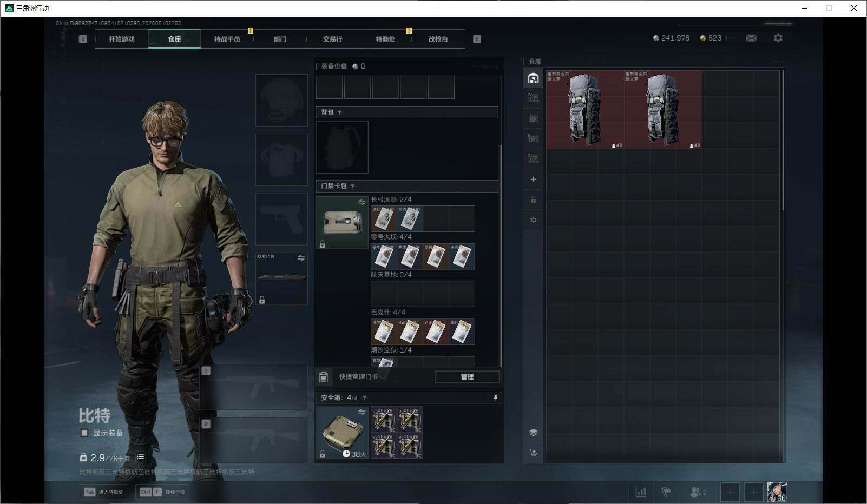Click the help icon beside 门禁卡包
The image size is (867, 504).
(352, 186)
